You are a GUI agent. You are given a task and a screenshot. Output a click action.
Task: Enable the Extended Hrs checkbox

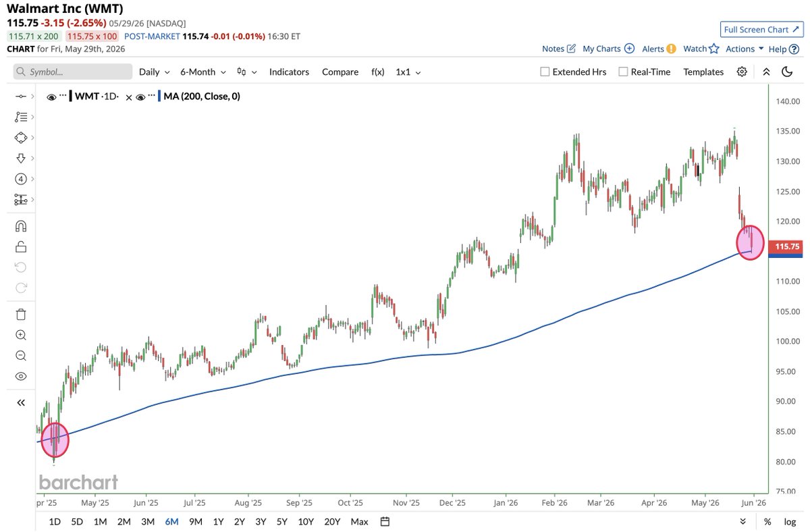pyautogui.click(x=545, y=72)
